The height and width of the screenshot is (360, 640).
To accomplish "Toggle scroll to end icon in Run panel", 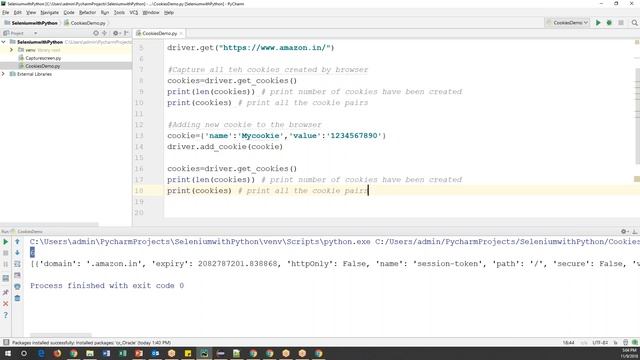I will (x=17, y=276).
